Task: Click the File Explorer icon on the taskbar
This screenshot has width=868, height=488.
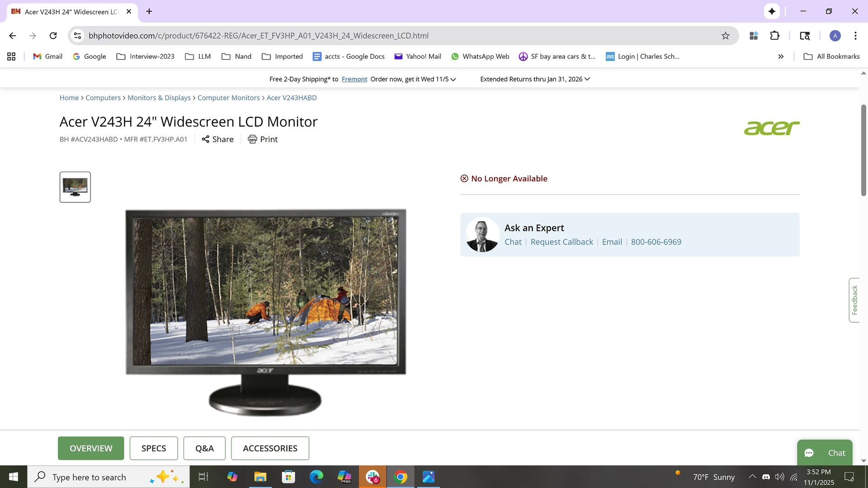Action: click(x=259, y=477)
